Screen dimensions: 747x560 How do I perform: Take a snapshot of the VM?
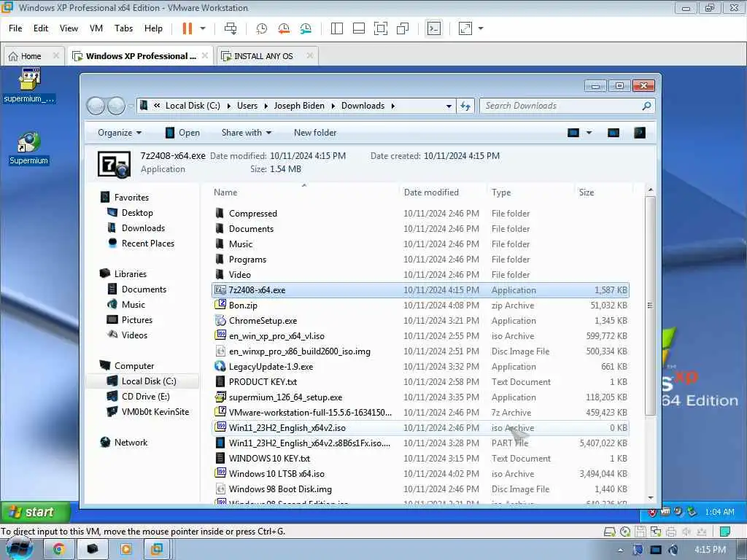[x=262, y=28]
